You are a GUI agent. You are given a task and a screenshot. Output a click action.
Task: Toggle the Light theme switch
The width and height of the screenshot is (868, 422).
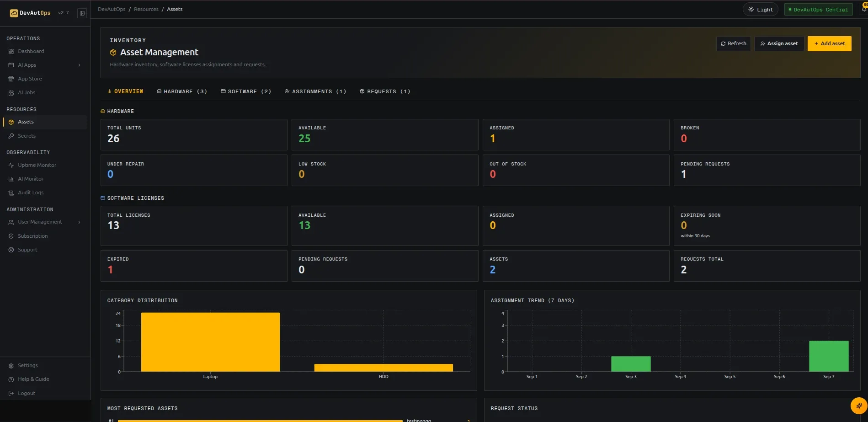(x=760, y=10)
